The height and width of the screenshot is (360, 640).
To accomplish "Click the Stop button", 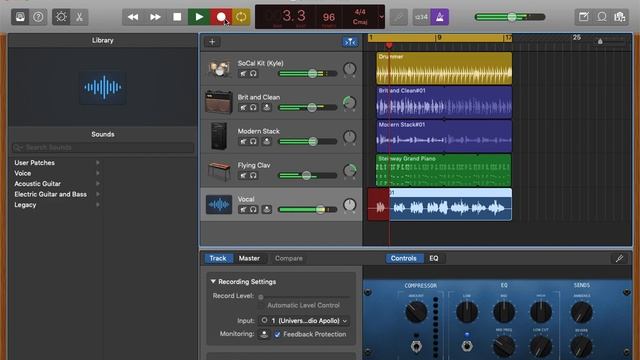I will point(177,17).
